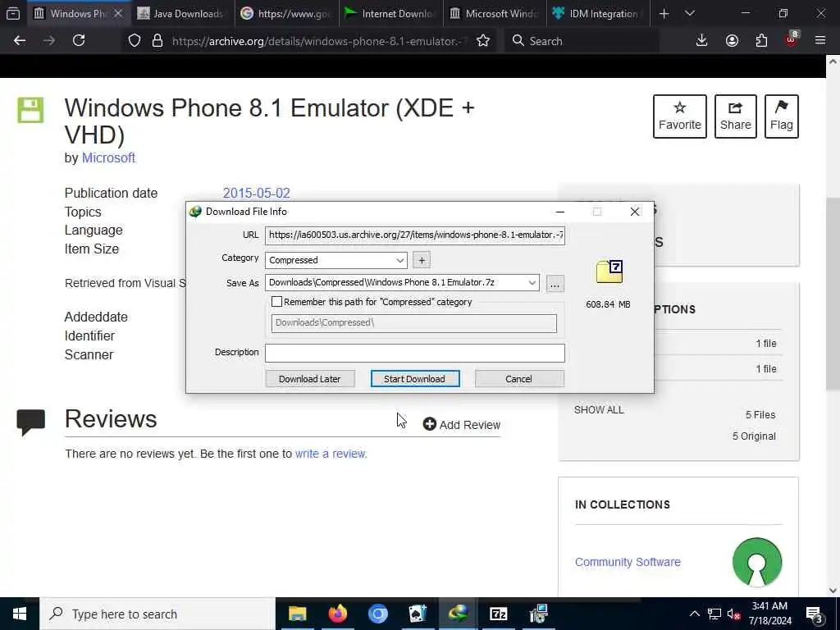Open Community Software collection link
This screenshot has height=630, width=840.
point(628,562)
